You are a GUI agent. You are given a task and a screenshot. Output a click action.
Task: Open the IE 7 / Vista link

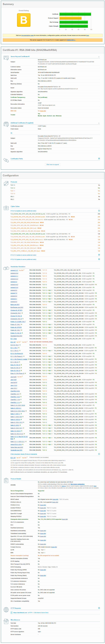(x=13, y=339)
